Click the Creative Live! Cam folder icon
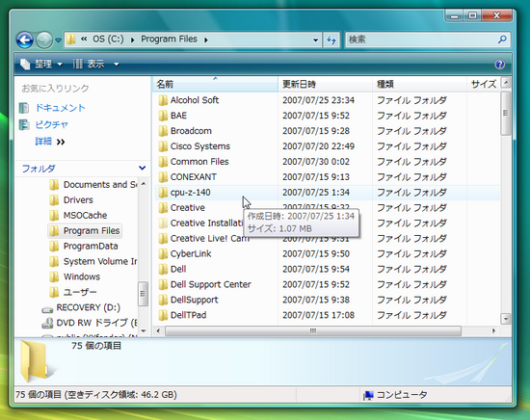Viewport: 530px width, 420px height. (163, 238)
